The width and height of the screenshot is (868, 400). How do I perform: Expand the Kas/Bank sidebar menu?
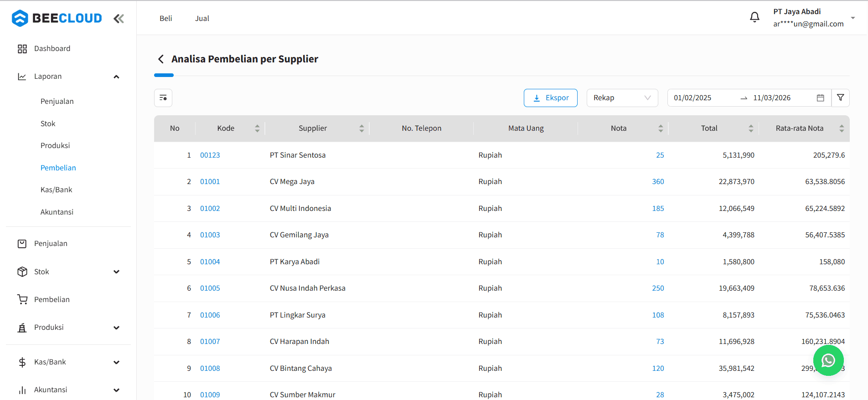point(116,362)
